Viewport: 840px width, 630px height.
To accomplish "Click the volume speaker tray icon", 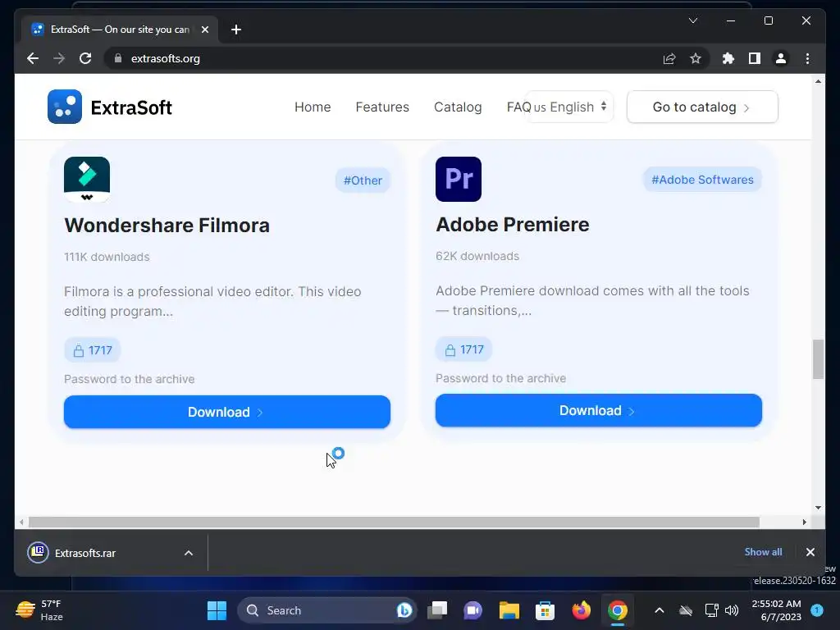I will 731,610.
